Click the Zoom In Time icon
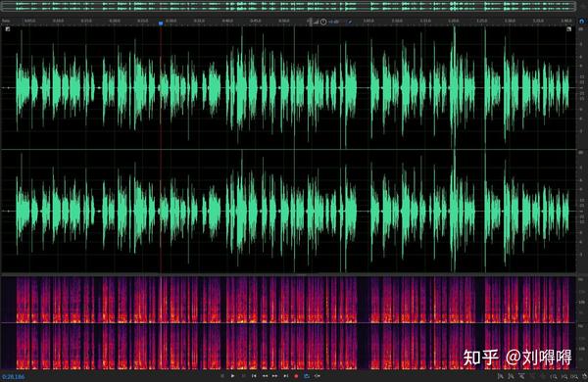588x382 pixels. pos(521,376)
